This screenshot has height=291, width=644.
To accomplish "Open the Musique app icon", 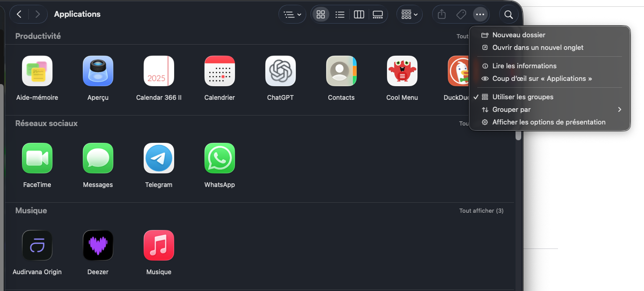I will coord(159,245).
